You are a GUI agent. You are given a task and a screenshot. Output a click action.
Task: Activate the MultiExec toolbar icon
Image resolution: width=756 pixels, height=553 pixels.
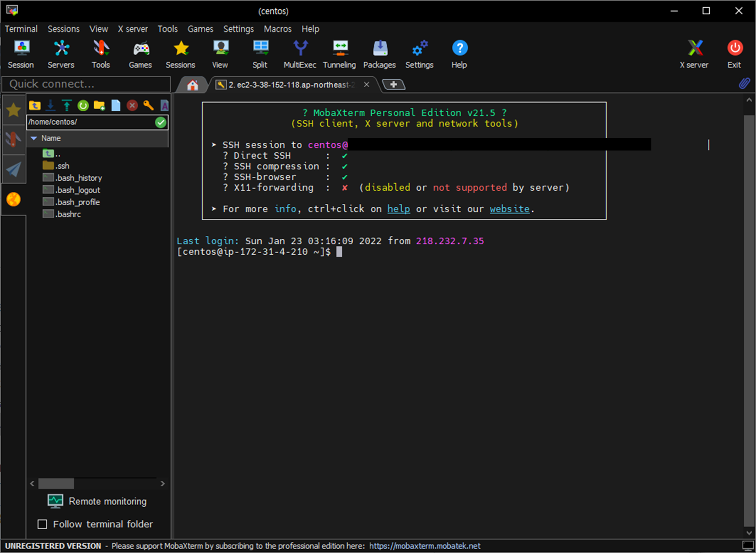(x=300, y=54)
